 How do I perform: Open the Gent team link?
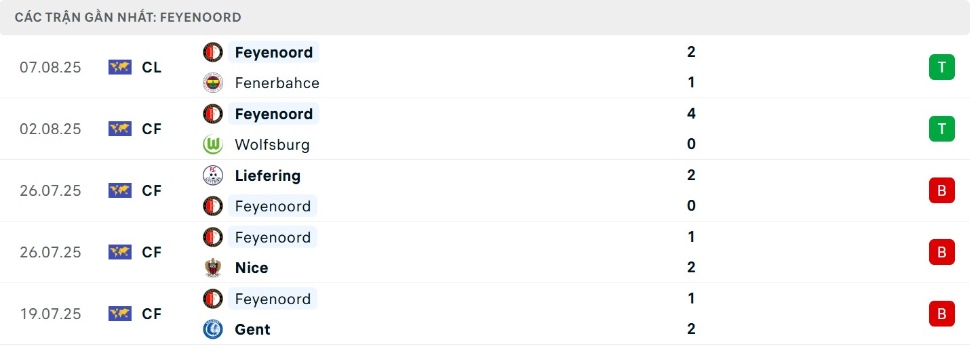click(252, 329)
